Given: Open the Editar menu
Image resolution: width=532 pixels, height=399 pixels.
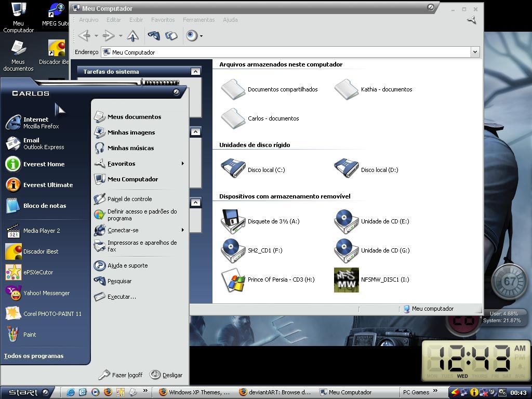Looking at the screenshot, I should 114,20.
